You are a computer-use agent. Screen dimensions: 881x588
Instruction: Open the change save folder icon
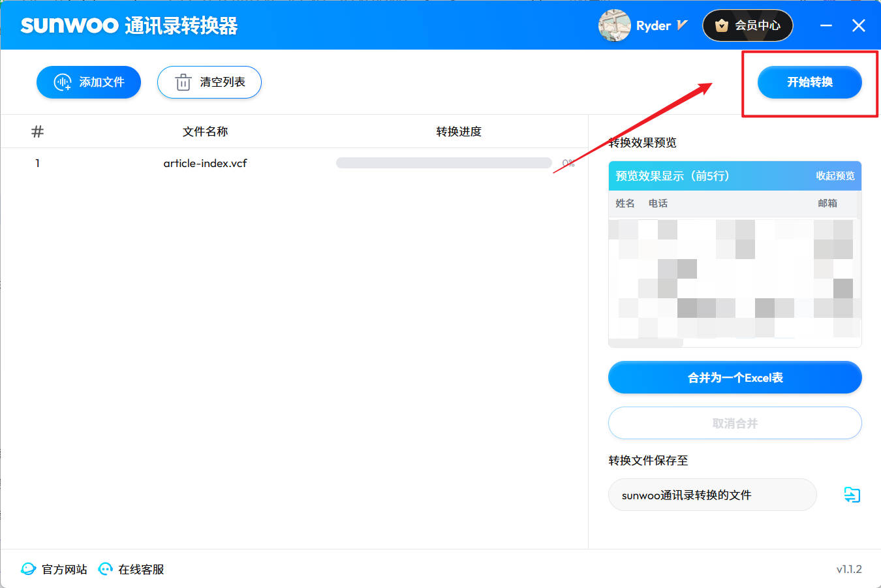[x=852, y=495]
